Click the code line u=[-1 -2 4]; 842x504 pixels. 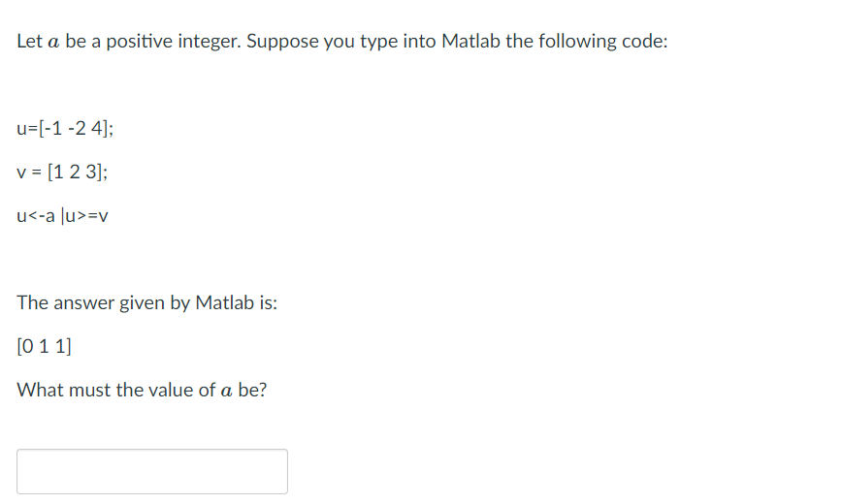65,128
